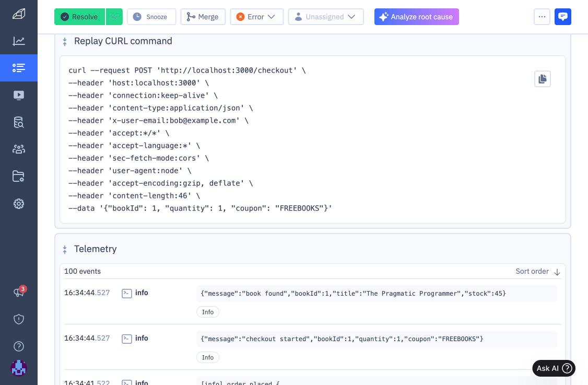The height and width of the screenshot is (385, 588).
Task: Click the host:localhost:3000 header line
Action: 138,83
